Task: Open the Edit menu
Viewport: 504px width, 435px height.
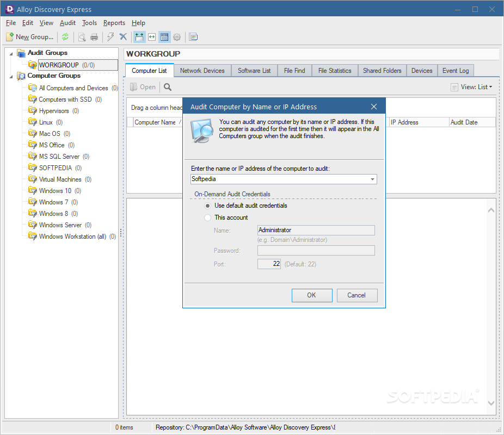Action: 28,23
